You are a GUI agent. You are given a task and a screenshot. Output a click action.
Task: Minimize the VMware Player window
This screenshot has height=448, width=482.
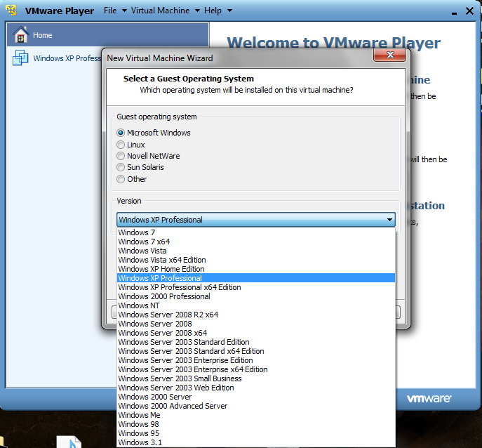click(454, 12)
